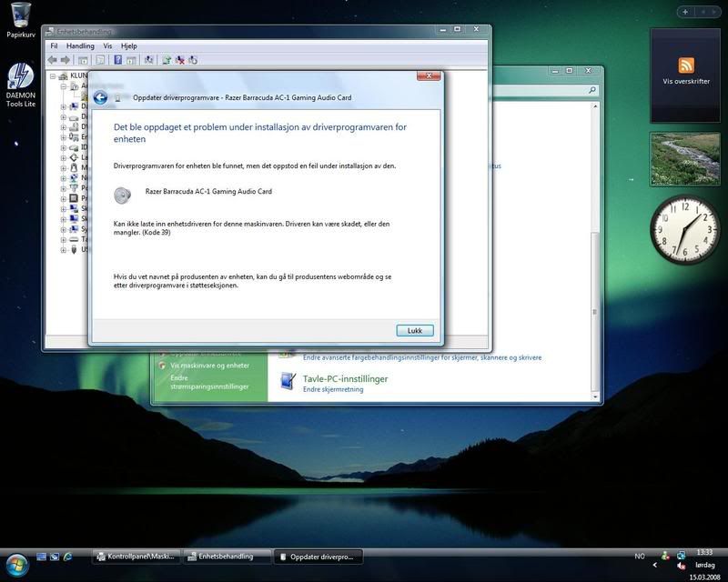Click the scan for hardware changes toolbar icon
Viewport: 728px width, 582px height.
(148, 60)
